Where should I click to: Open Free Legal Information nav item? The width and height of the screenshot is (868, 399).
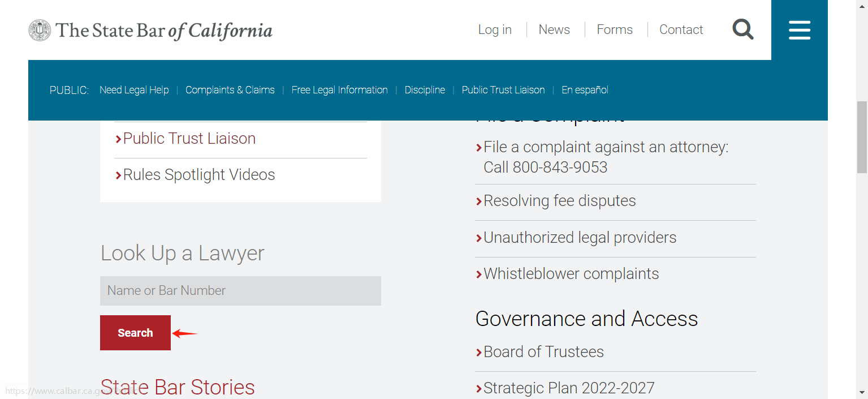click(x=340, y=90)
